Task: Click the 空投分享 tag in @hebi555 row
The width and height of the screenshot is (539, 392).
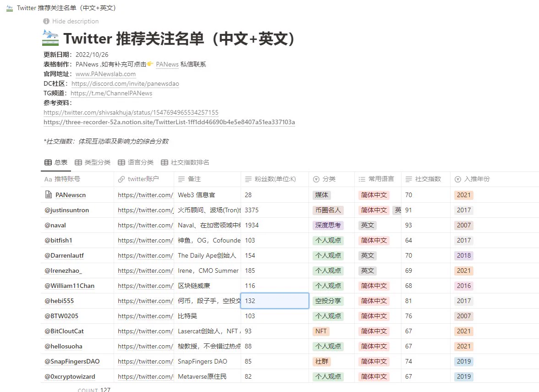Action: tap(328, 301)
